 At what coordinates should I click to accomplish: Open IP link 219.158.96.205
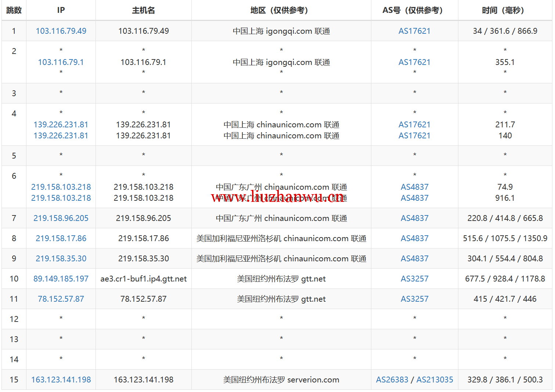pyautogui.click(x=61, y=218)
